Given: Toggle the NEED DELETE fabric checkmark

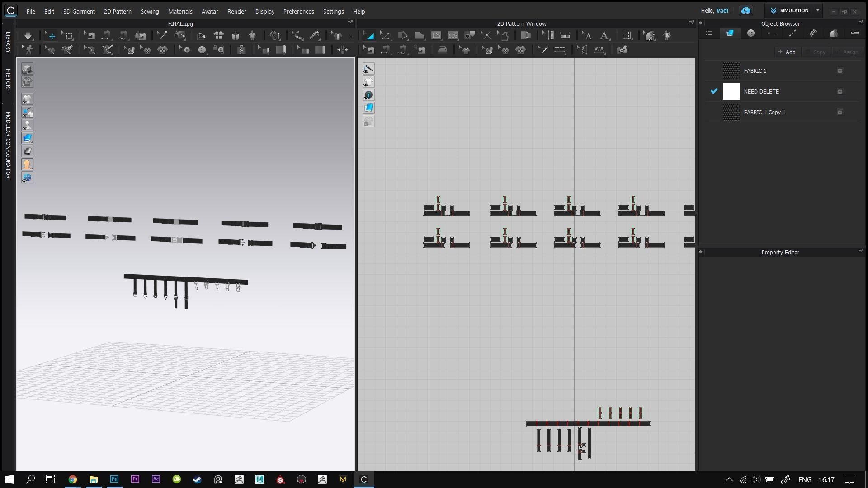Looking at the screenshot, I should [x=714, y=91].
